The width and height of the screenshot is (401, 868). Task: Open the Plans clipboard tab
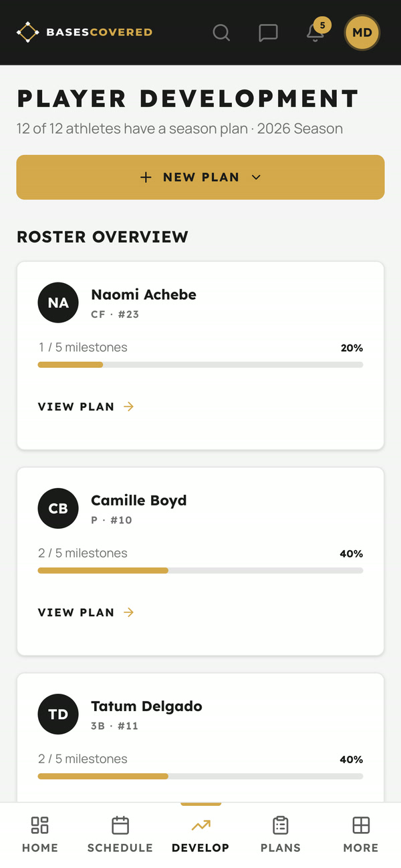click(281, 835)
